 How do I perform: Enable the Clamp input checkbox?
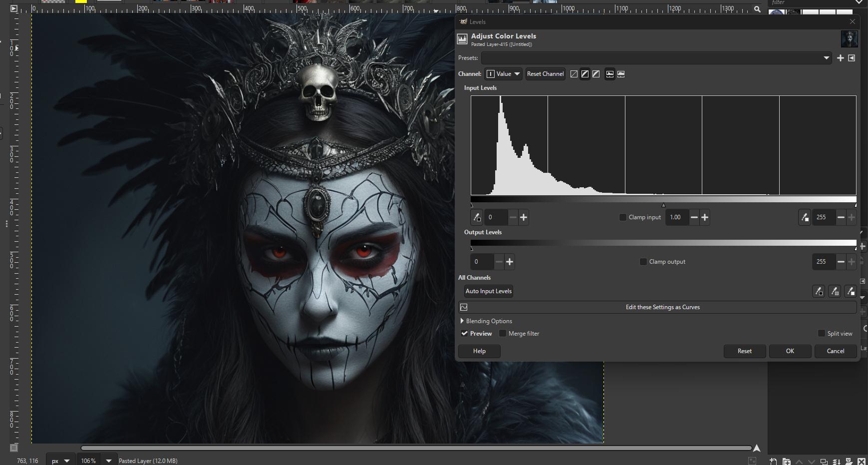pos(623,217)
